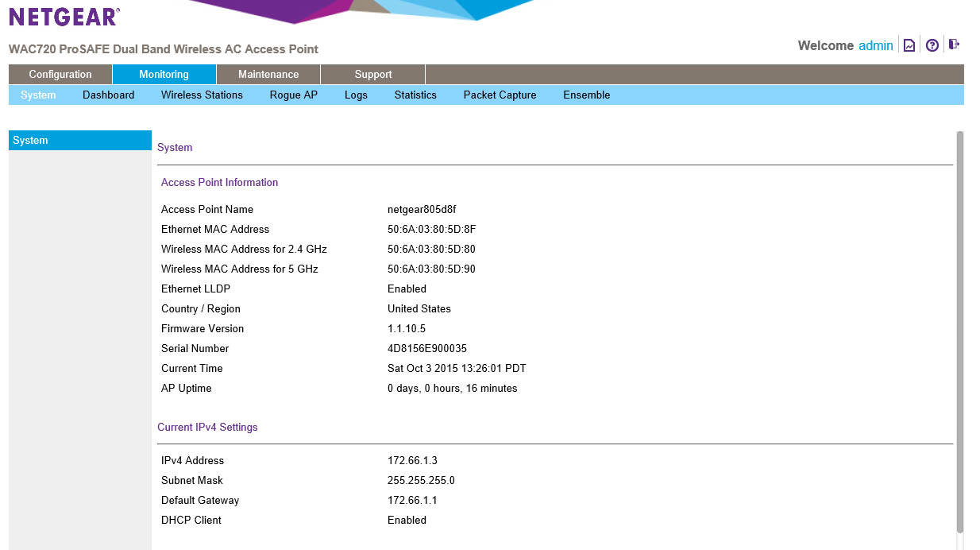Click 5 GHz MAC value 50:6A:03:80:5D:90
The height and width of the screenshot is (550, 980).
[x=432, y=269]
